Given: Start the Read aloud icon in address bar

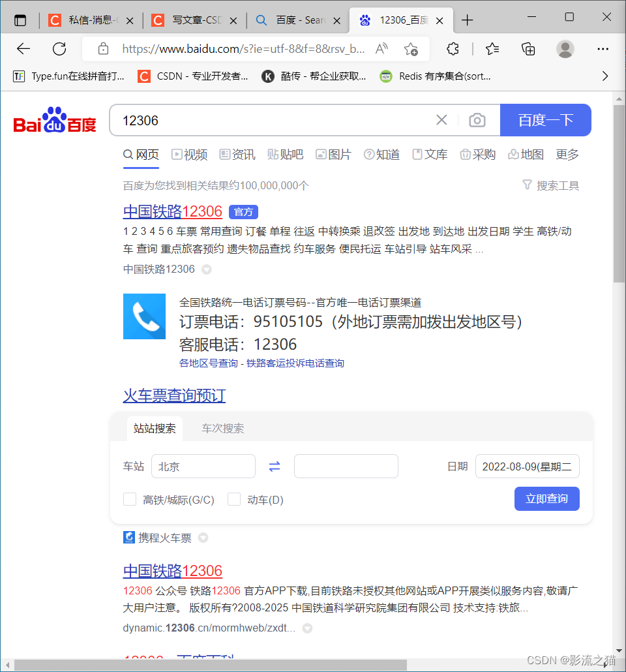Looking at the screenshot, I should pos(381,49).
